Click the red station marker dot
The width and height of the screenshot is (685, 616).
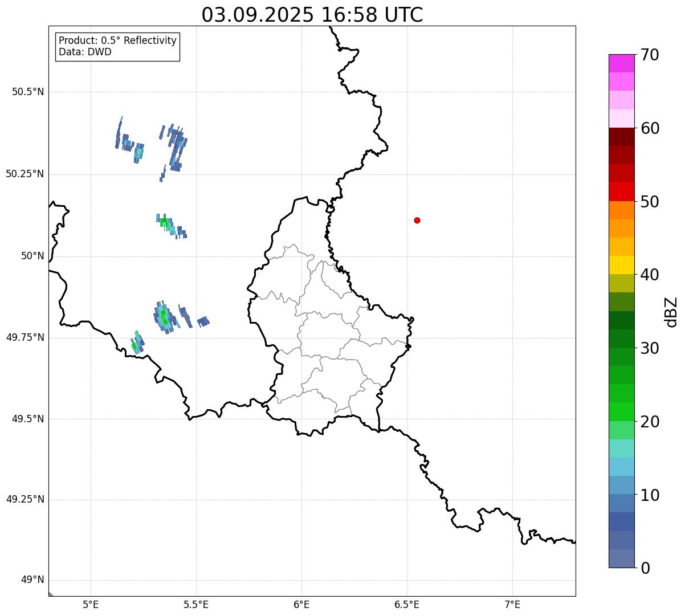417,221
